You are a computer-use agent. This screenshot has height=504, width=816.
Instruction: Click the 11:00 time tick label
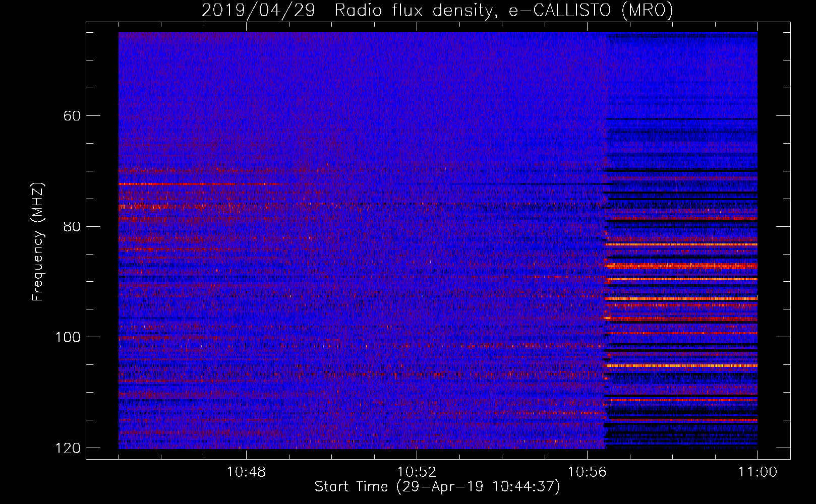pyautogui.click(x=757, y=472)
